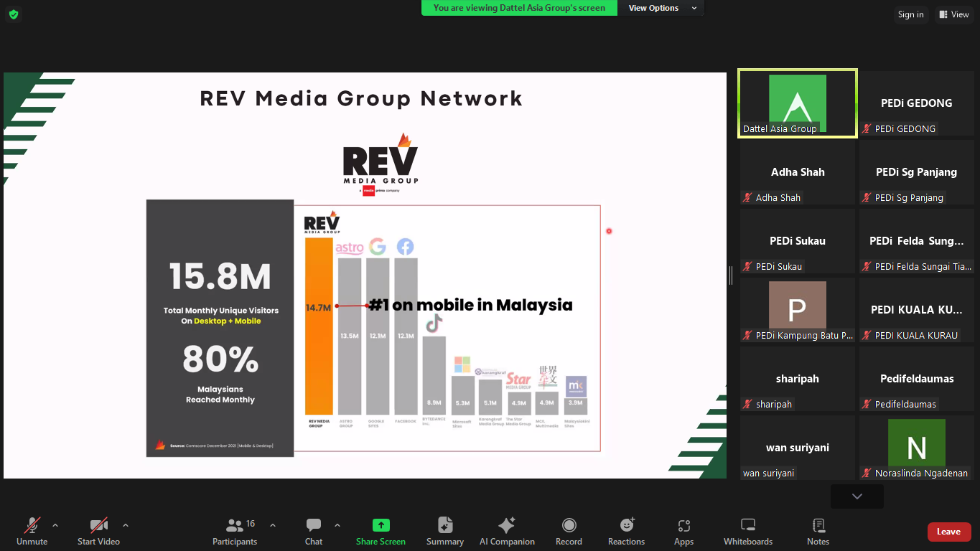Click muted mic icon on Pedifeldaumas label
Screen dimensions: 980x551
(x=867, y=405)
